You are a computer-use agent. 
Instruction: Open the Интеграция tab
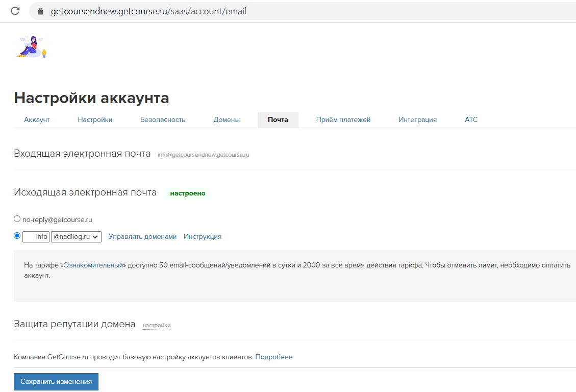(417, 120)
